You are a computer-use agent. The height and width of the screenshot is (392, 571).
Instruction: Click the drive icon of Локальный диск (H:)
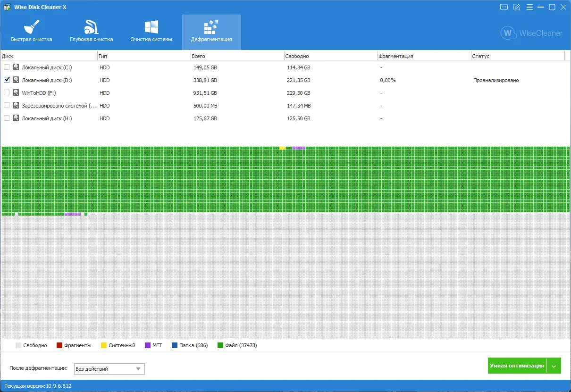(16, 118)
